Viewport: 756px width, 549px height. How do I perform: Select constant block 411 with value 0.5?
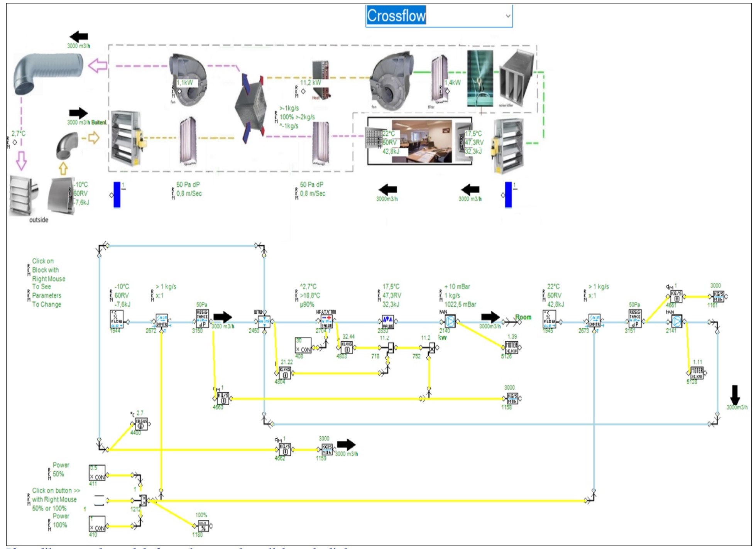tap(97, 473)
